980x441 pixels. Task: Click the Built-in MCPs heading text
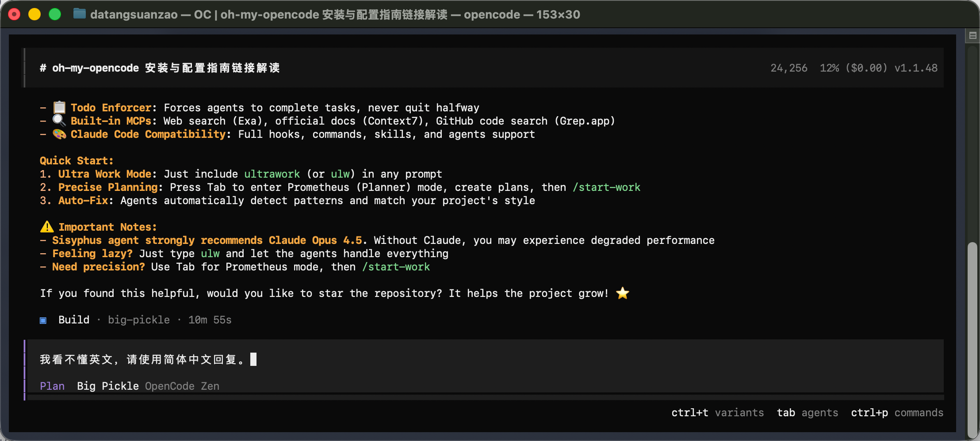pyautogui.click(x=111, y=121)
